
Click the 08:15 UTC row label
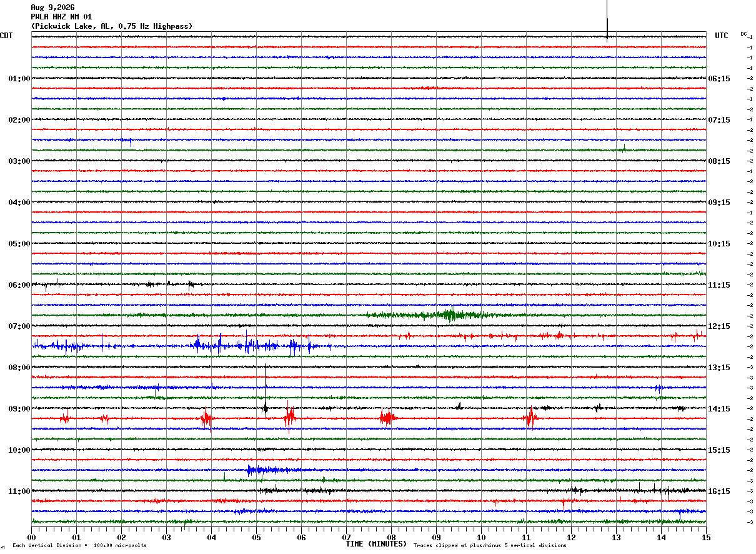click(x=719, y=161)
